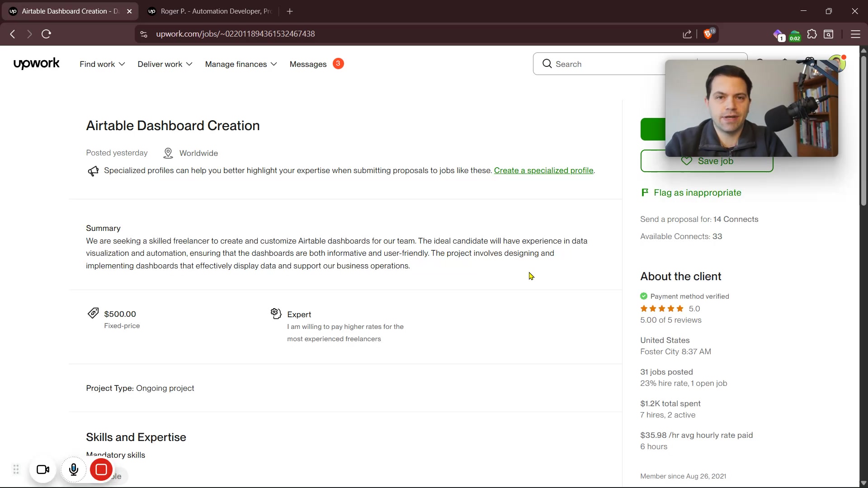868x488 pixels.
Task: Open the browser extensions puzzle icon
Action: pyautogui.click(x=812, y=34)
